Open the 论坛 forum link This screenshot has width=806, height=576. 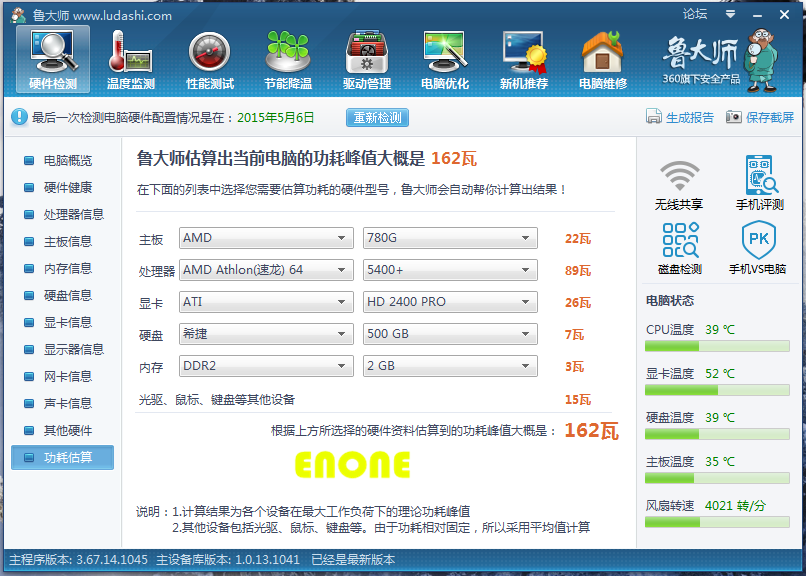coord(694,14)
